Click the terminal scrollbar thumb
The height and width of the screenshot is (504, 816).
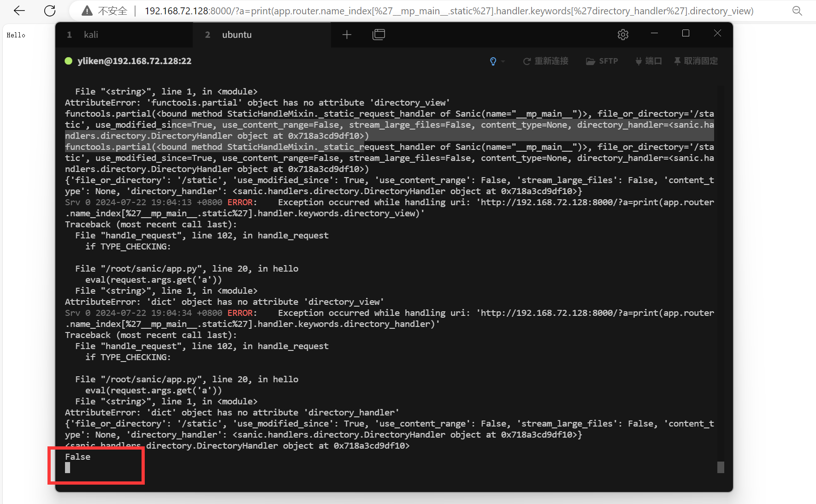click(721, 467)
